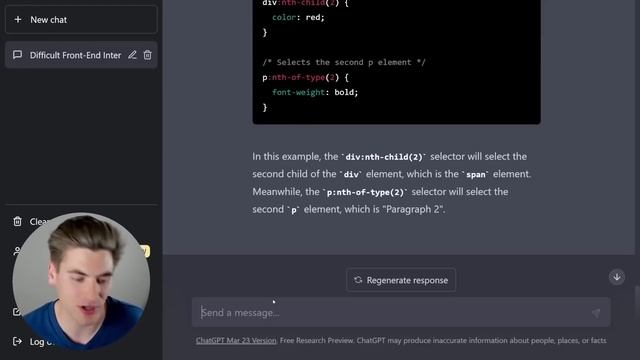Image resolution: width=640 pixels, height=360 pixels.
Task: Click the text "Paragraph 2" in the response
Action: (x=413, y=209)
